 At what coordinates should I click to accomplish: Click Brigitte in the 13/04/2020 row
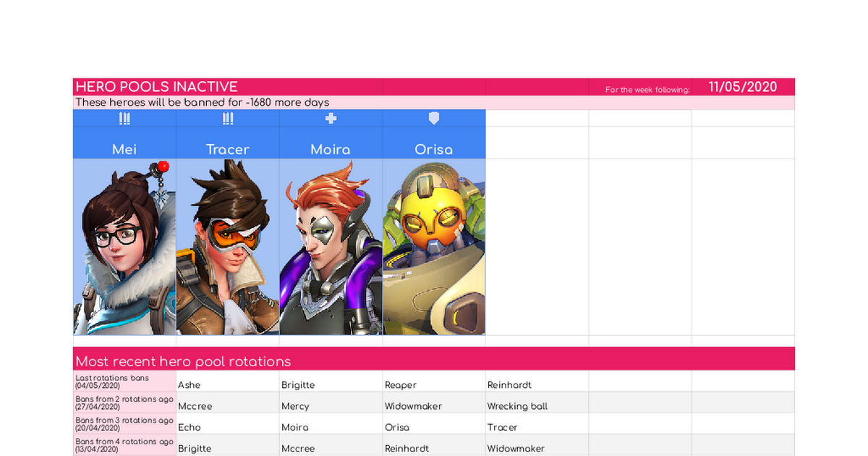pyautogui.click(x=228, y=444)
